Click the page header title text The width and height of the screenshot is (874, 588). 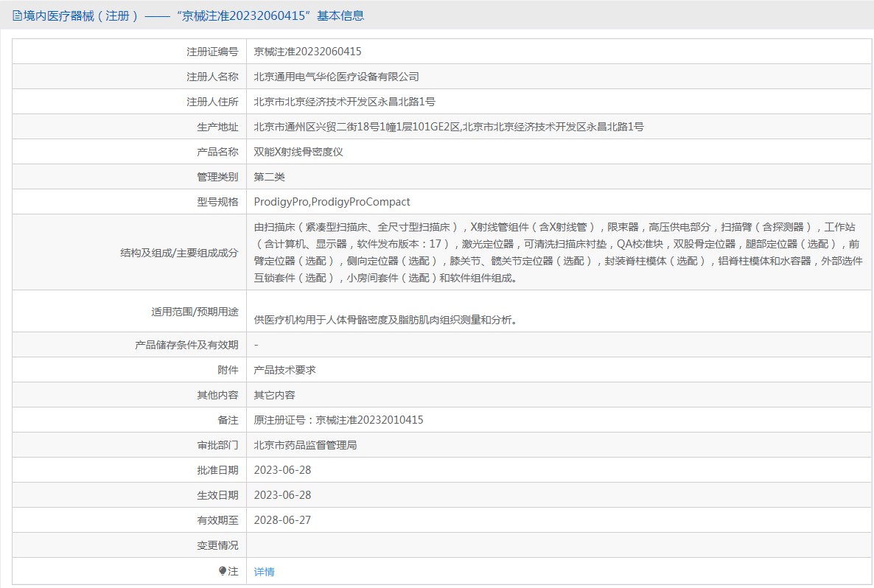coord(193,15)
